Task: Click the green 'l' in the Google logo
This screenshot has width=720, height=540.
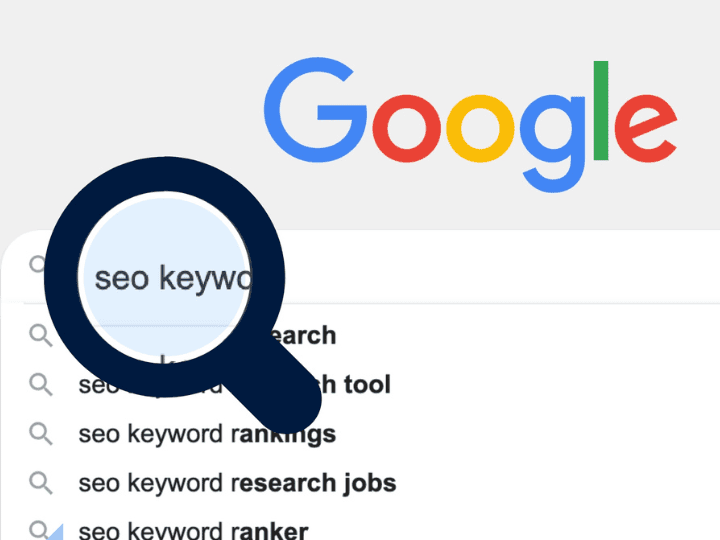Action: [x=600, y=111]
